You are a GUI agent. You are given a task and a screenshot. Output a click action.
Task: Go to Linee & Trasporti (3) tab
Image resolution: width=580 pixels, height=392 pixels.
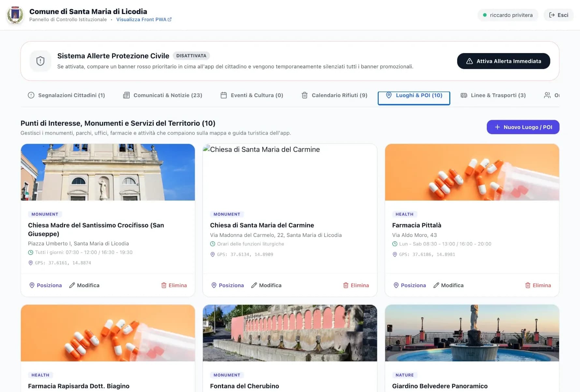tap(493, 95)
